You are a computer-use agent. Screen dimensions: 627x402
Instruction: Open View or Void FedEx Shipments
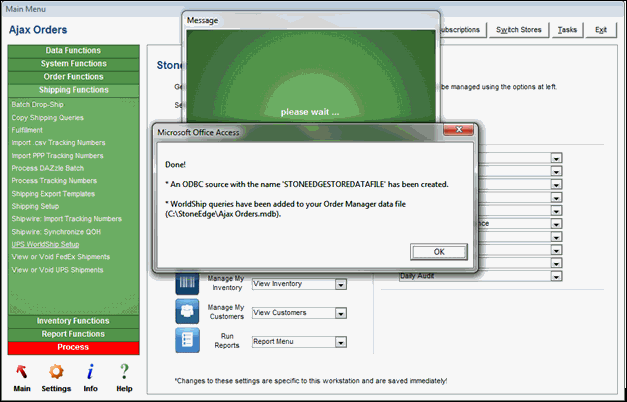pyautogui.click(x=61, y=257)
